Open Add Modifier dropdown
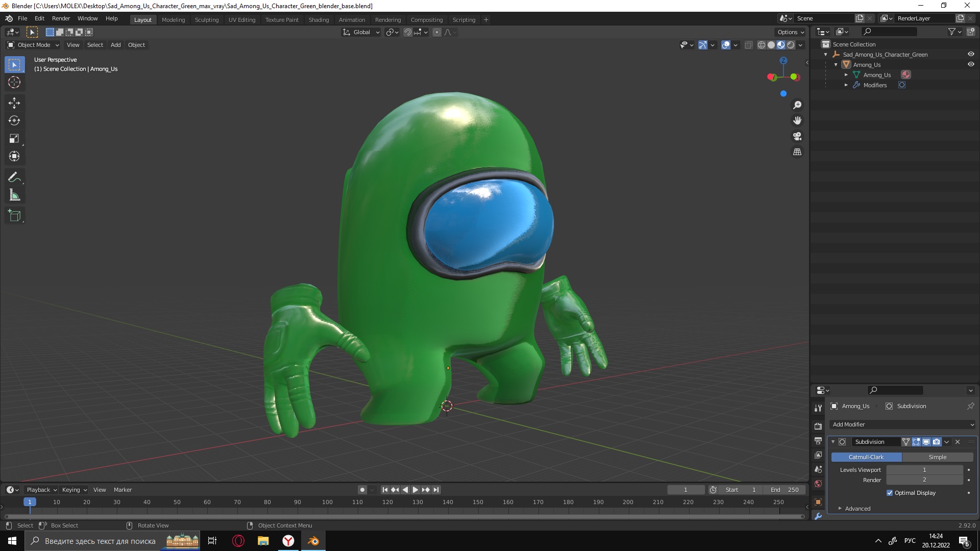Image resolution: width=980 pixels, height=551 pixels. [902, 424]
